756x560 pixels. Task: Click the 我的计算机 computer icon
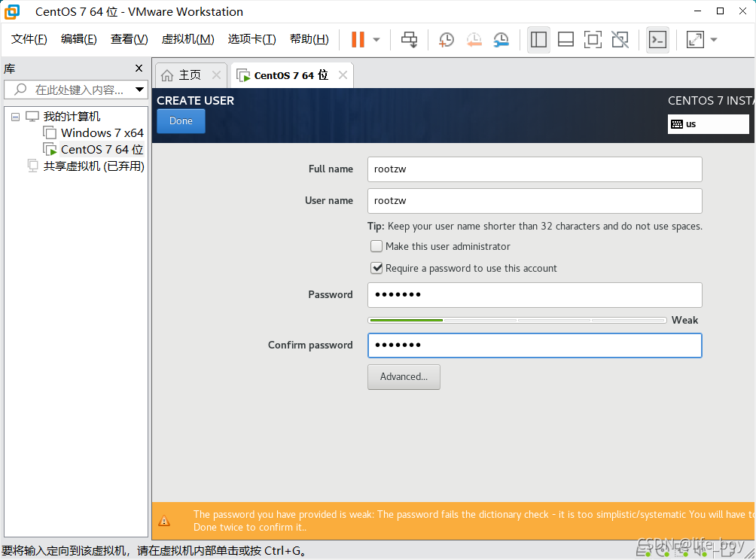click(x=32, y=117)
